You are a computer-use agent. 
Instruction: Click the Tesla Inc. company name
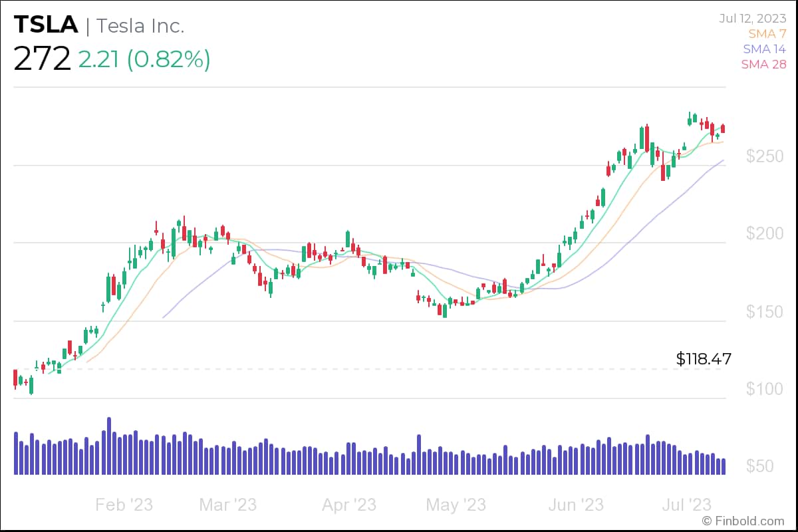click(x=141, y=27)
